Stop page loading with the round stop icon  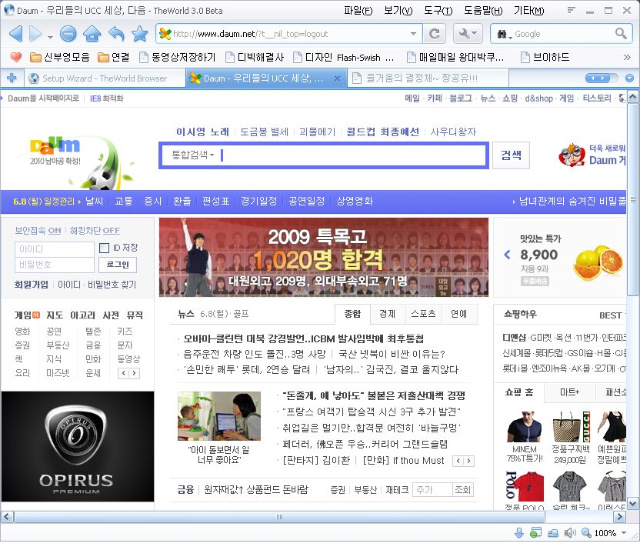click(68, 33)
